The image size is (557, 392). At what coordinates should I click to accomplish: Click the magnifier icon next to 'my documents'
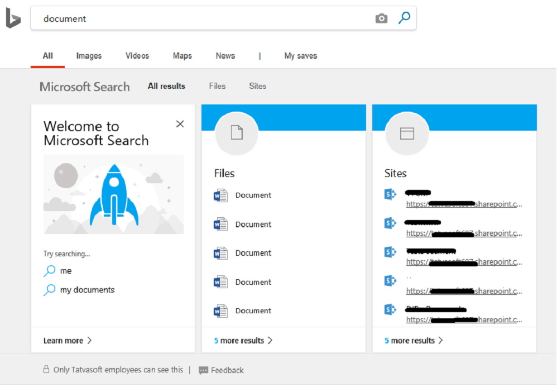coord(50,290)
